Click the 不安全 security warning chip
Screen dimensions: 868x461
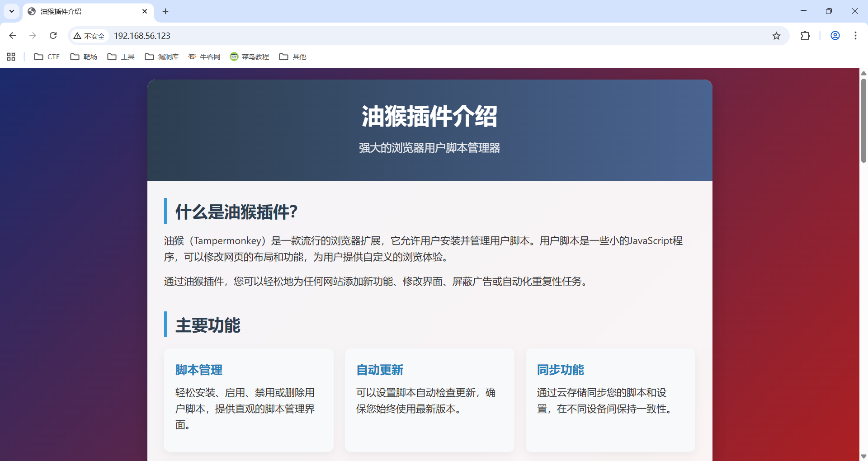[x=89, y=36]
